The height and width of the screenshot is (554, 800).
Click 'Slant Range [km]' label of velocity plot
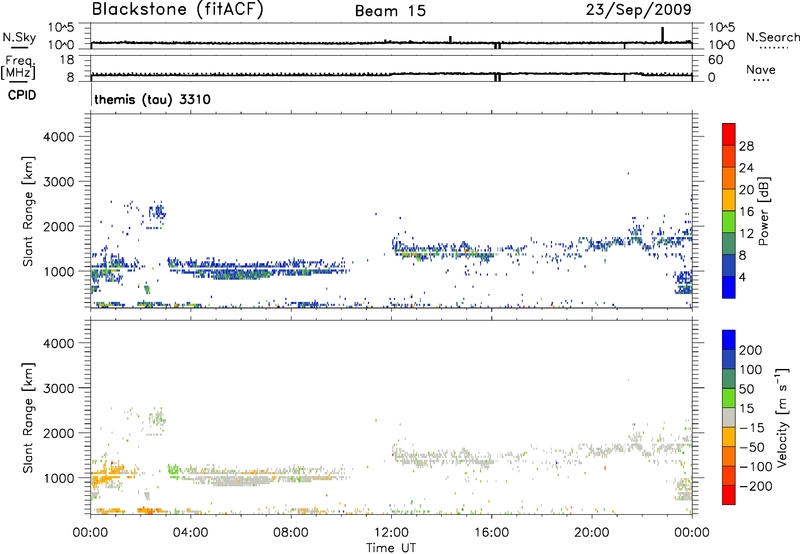pos(28,417)
